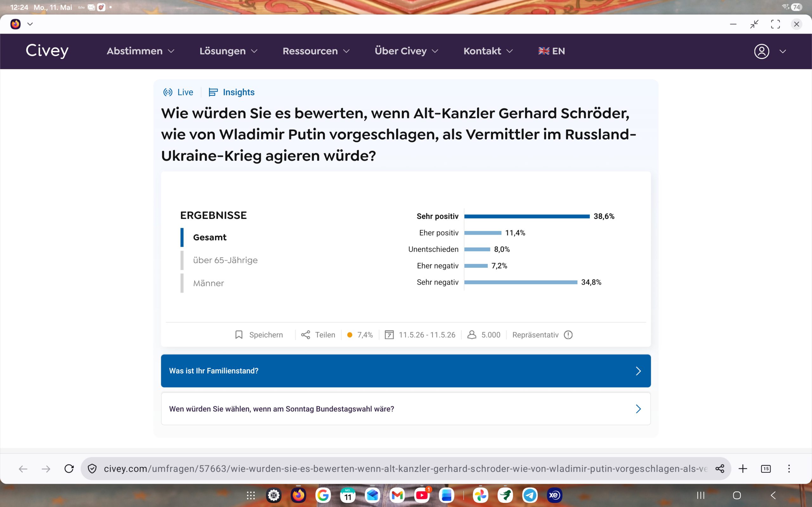Go forward in browser history
The width and height of the screenshot is (812, 507).
click(x=46, y=469)
